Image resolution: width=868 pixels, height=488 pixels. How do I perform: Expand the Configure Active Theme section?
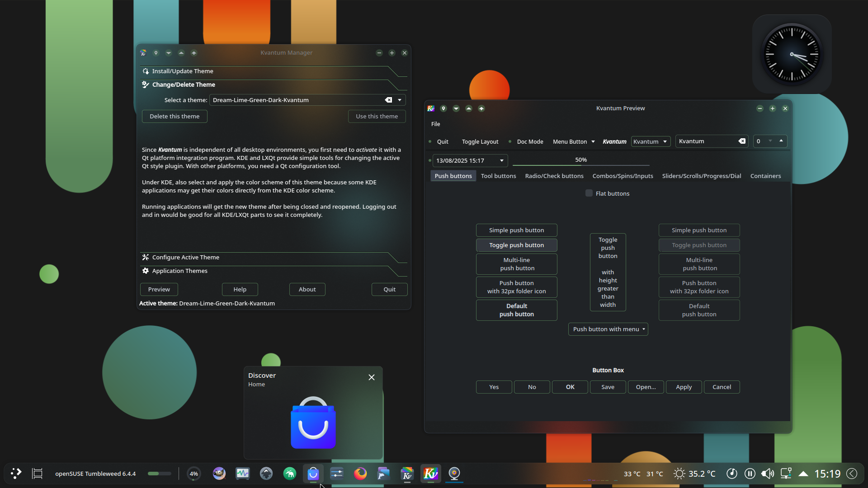tap(274, 257)
